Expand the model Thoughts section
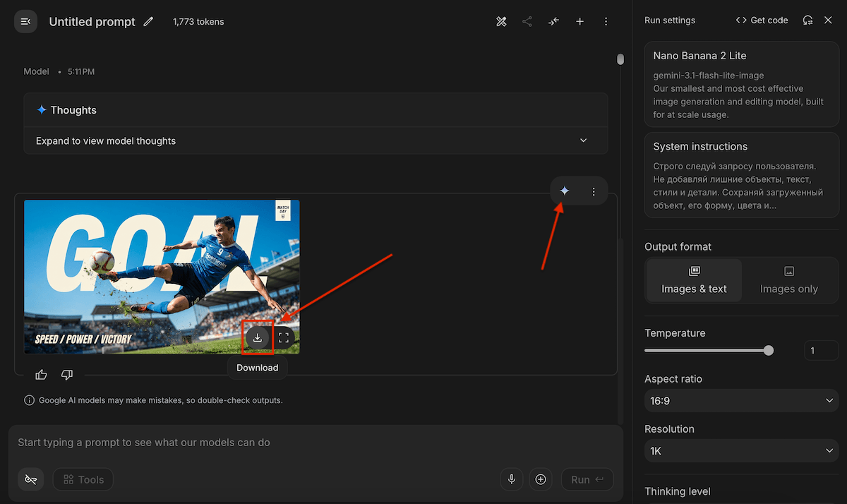The width and height of the screenshot is (847, 504). (x=316, y=140)
